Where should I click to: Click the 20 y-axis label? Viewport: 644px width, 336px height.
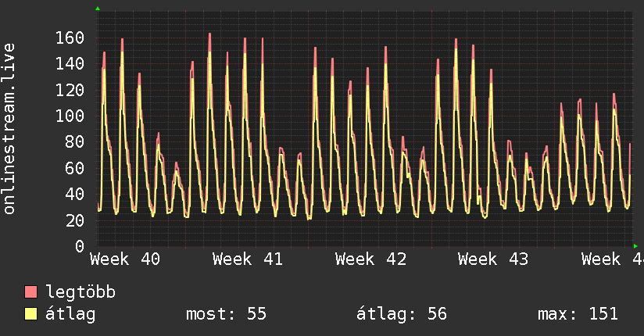tap(75, 220)
